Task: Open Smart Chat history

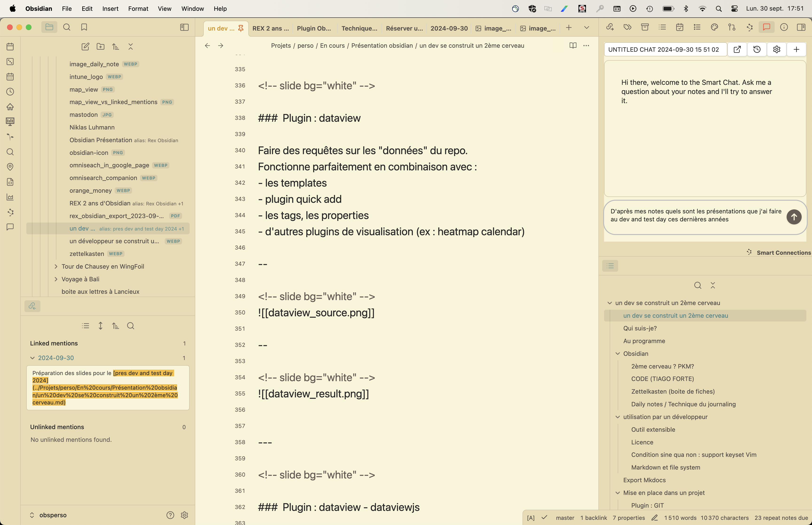Action: click(757, 49)
